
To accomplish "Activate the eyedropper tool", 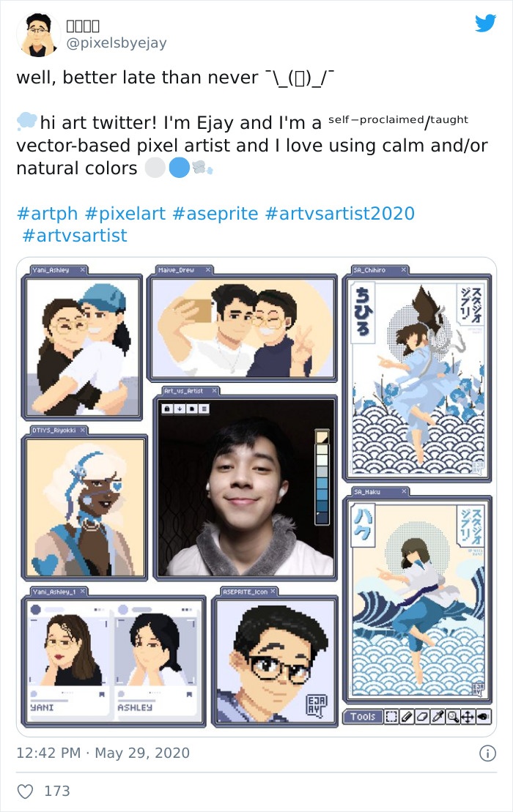I will [438, 717].
